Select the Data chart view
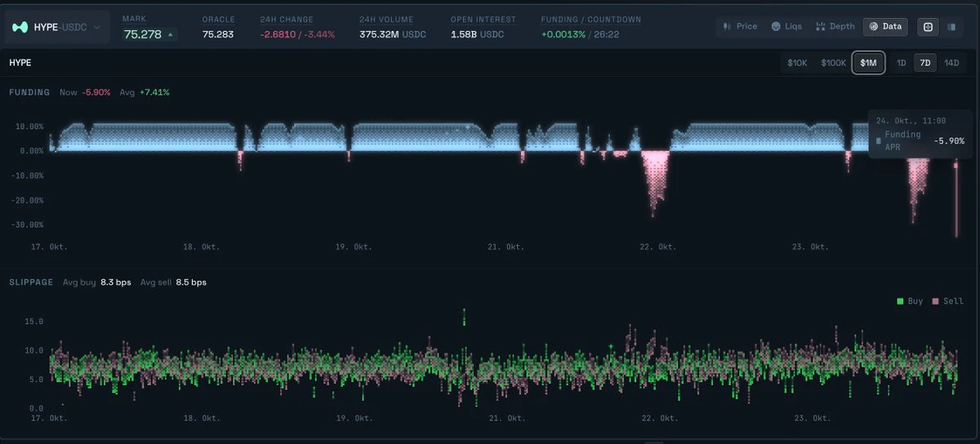Screen dimensions: 980x444 click(885, 26)
